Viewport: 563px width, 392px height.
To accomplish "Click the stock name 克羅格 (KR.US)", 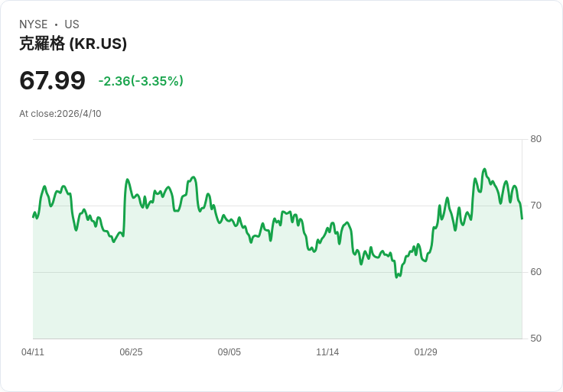I will tap(73, 44).
